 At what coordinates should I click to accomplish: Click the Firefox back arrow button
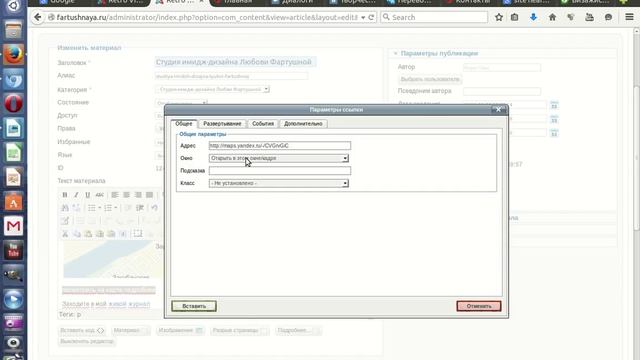(38, 17)
